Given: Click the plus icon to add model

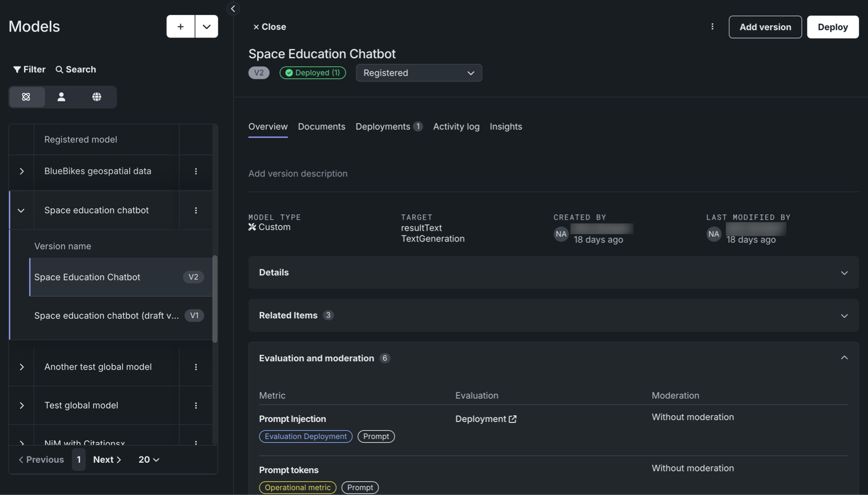Looking at the screenshot, I should click(181, 27).
